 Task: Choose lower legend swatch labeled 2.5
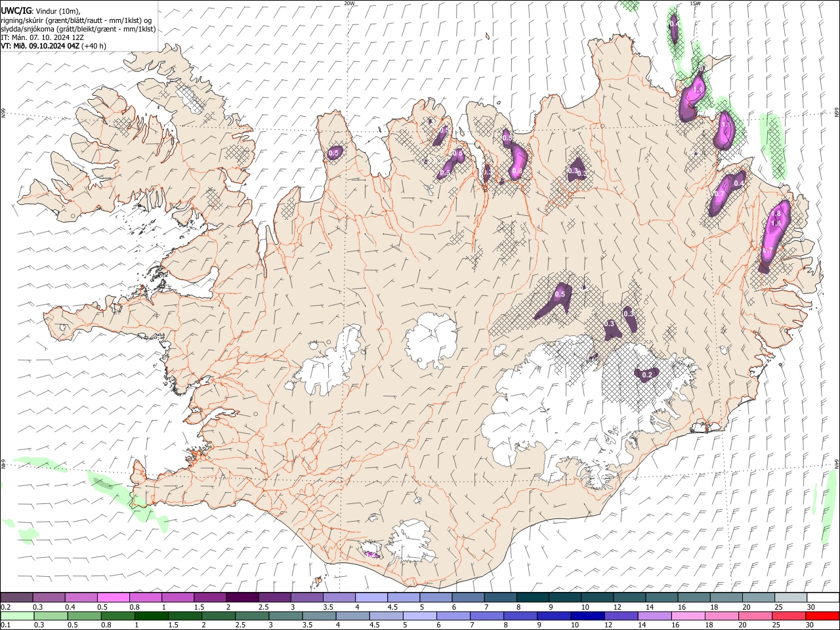click(252, 616)
